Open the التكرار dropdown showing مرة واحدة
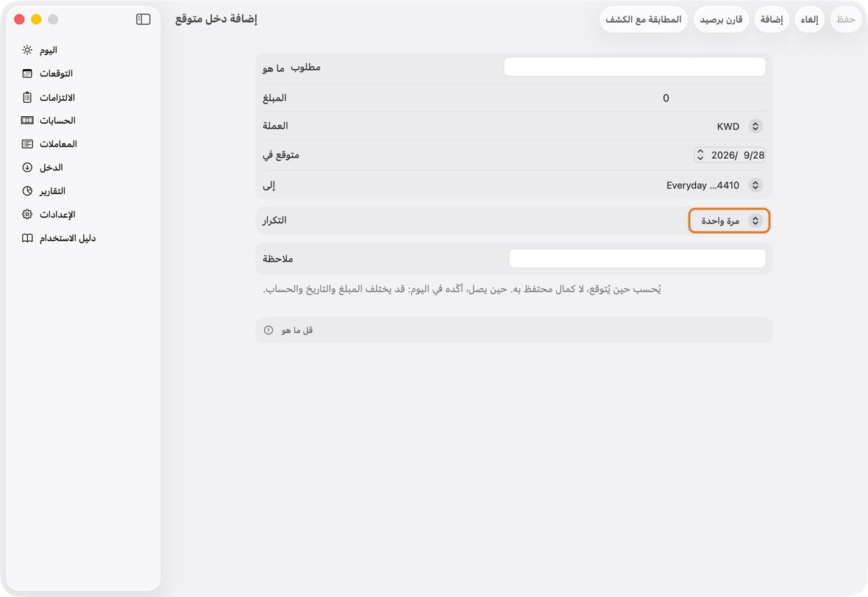Viewport: 868px width, 597px height. pyautogui.click(x=729, y=221)
